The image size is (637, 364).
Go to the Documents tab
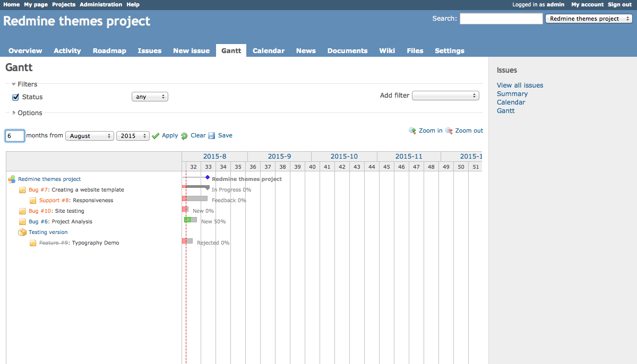pos(348,51)
